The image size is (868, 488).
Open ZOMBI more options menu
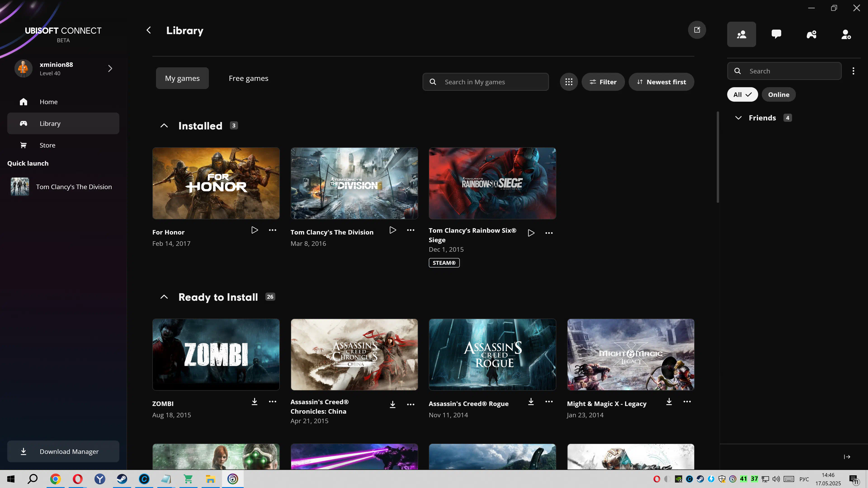[273, 402]
